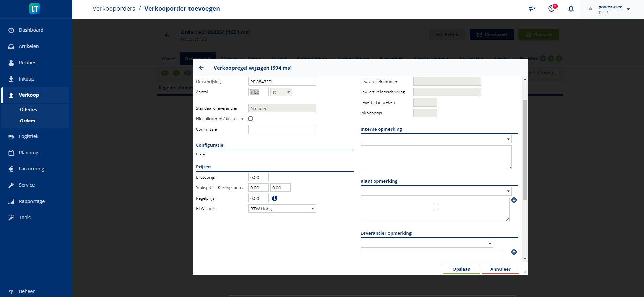Open the Facturering menu in sidebar
The image size is (644, 297).
point(31,169)
